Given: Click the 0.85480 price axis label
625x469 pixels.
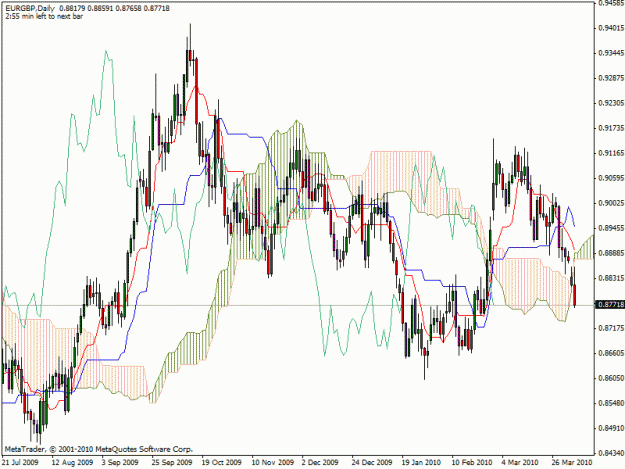Looking at the screenshot, I should pos(611,403).
